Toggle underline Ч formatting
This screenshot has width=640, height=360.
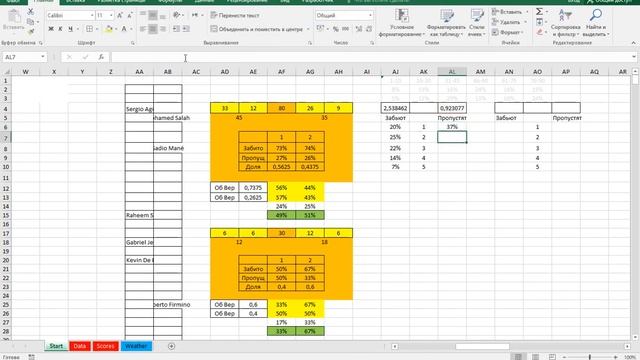coord(70,29)
